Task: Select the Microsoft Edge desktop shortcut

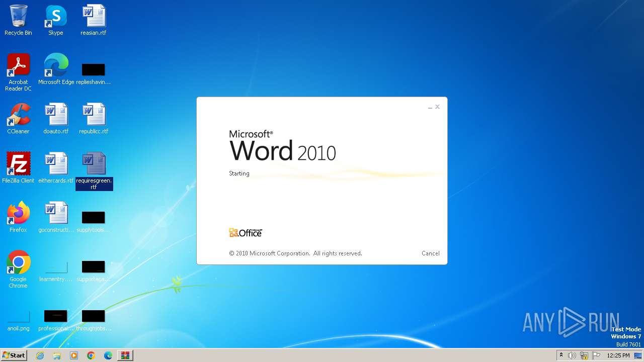Action: click(56, 69)
